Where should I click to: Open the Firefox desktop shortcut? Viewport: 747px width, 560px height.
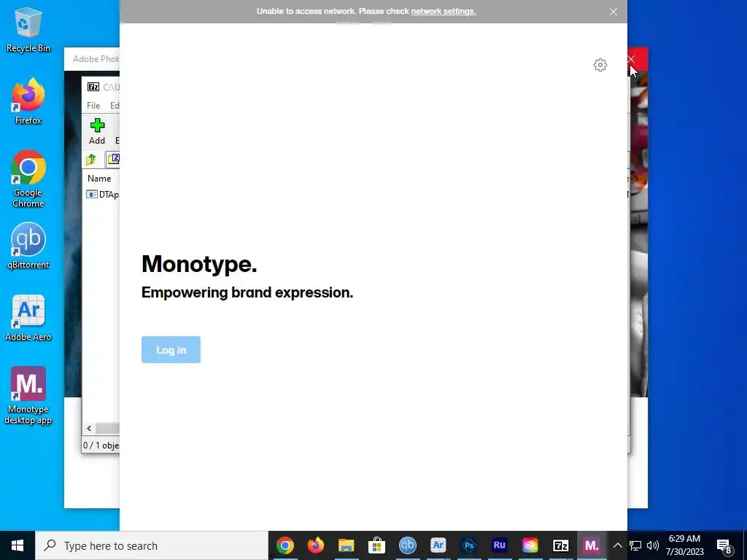coord(28,101)
